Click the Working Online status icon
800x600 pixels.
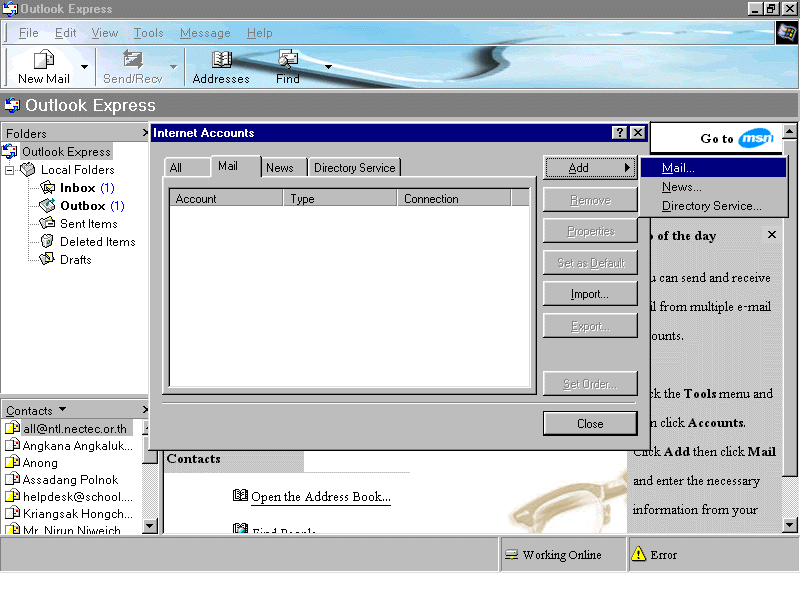point(511,555)
